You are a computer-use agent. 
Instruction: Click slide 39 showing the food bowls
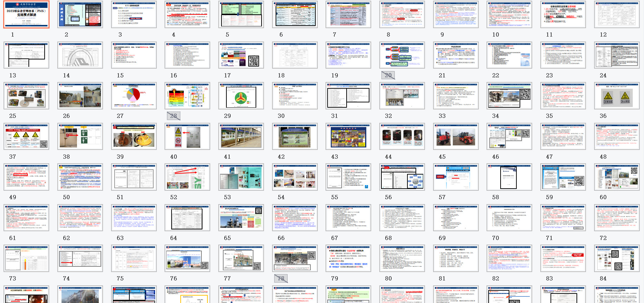[x=134, y=137]
